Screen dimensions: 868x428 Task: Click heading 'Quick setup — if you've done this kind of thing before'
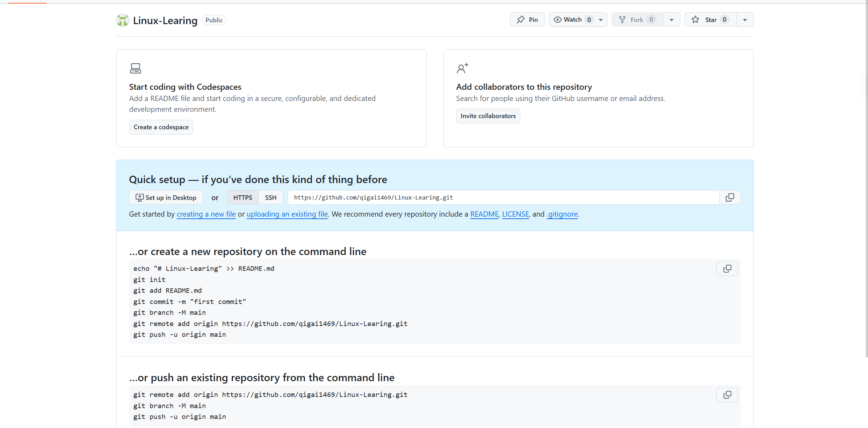click(x=258, y=180)
